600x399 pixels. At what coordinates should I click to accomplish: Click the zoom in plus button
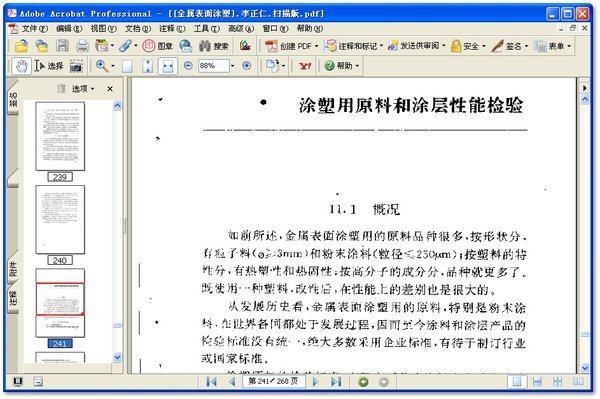coord(247,66)
